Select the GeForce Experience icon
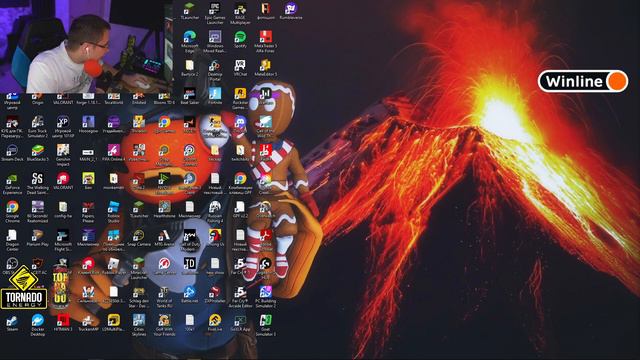The width and height of the screenshot is (640, 360). (12, 183)
